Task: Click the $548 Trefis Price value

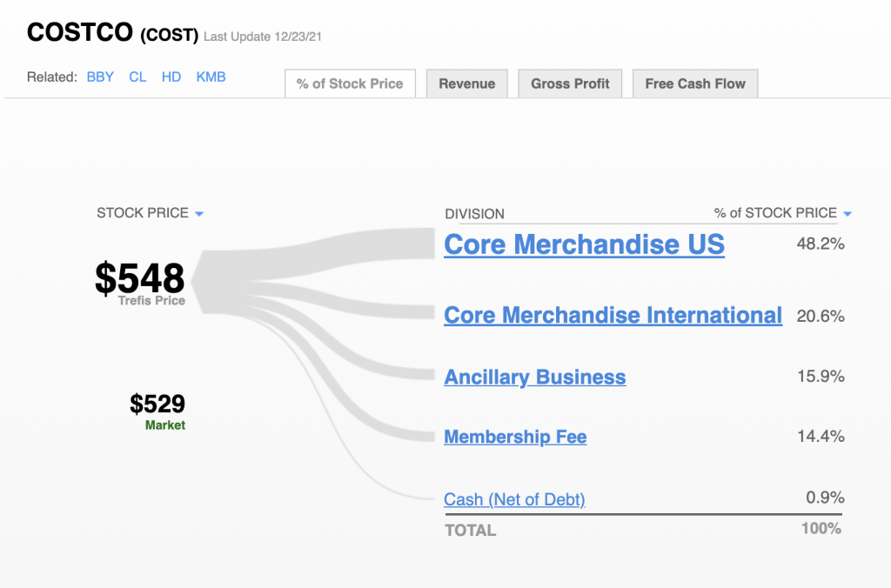Action: coord(139,277)
